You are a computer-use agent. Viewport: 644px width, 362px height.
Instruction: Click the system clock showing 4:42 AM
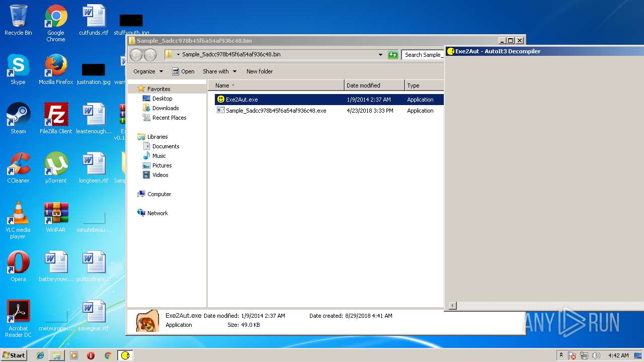tap(618, 355)
